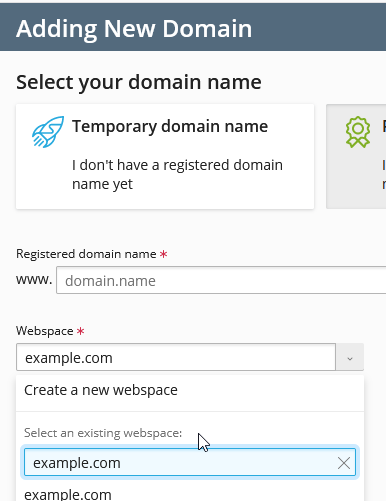Image resolution: width=386 pixels, height=501 pixels.
Task: Click the green award ribbon icon
Action: 358,132
